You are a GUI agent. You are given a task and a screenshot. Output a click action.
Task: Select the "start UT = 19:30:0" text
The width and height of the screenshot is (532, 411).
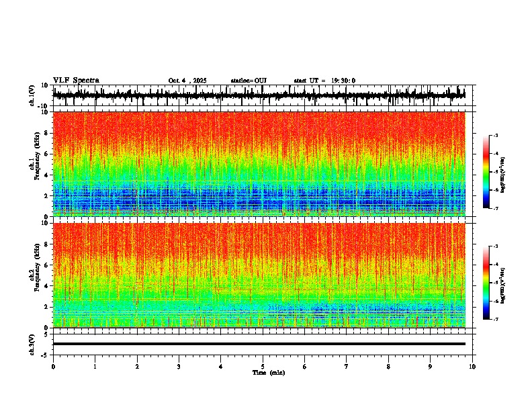(324, 81)
